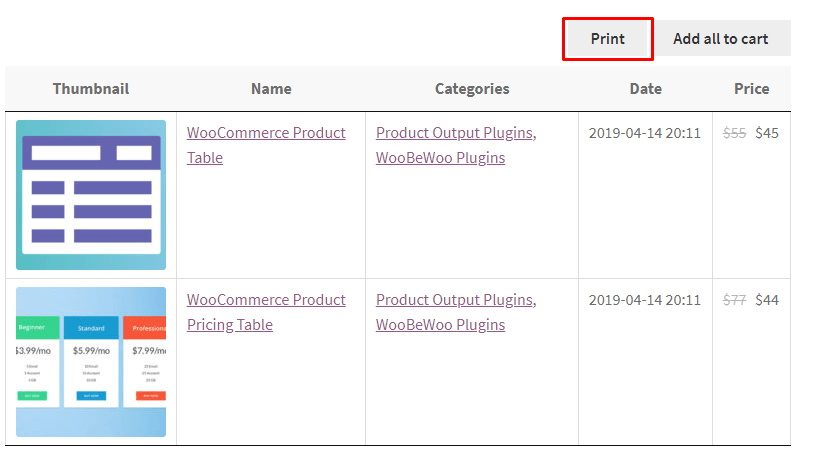This screenshot has width=817, height=454.
Task: Click the $44 sale price
Action: (767, 300)
